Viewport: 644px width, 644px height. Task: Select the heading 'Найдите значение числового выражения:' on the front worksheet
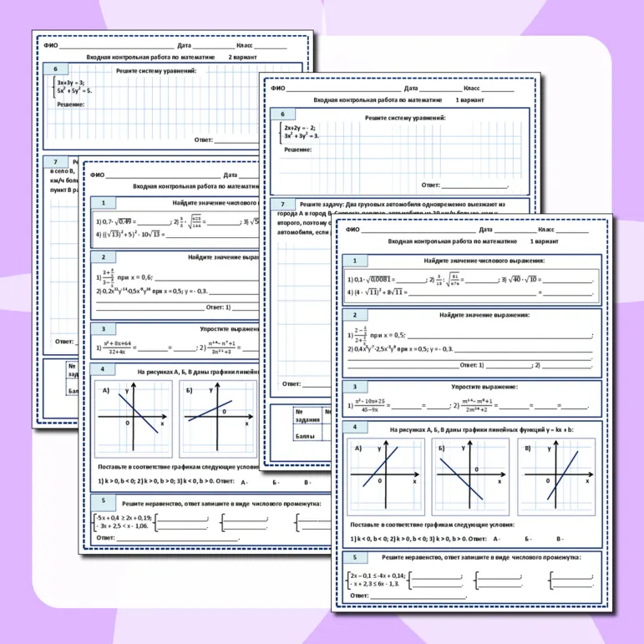point(484,261)
